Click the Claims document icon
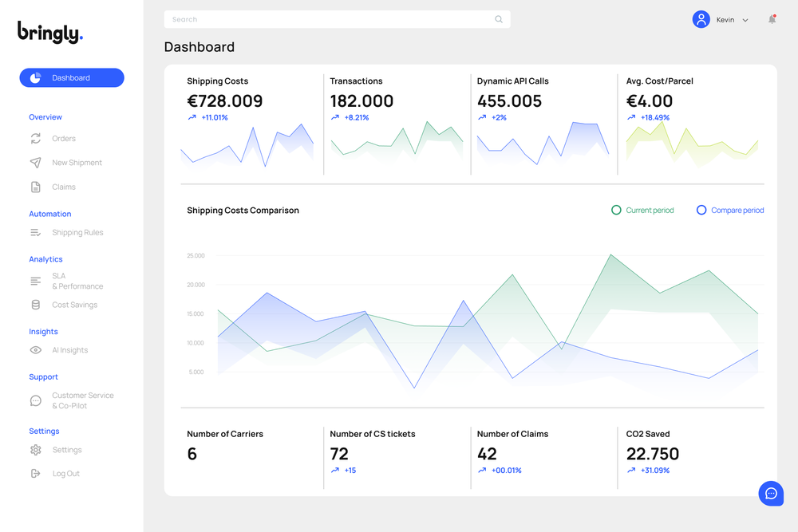This screenshot has width=798, height=532. point(36,186)
